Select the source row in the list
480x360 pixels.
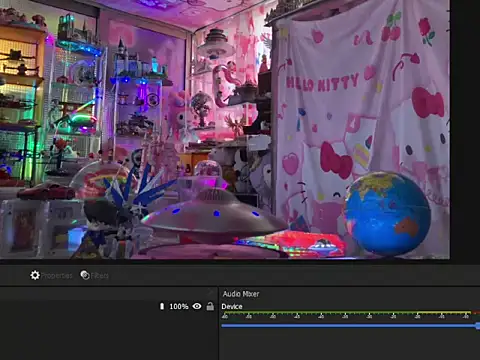click(109, 306)
